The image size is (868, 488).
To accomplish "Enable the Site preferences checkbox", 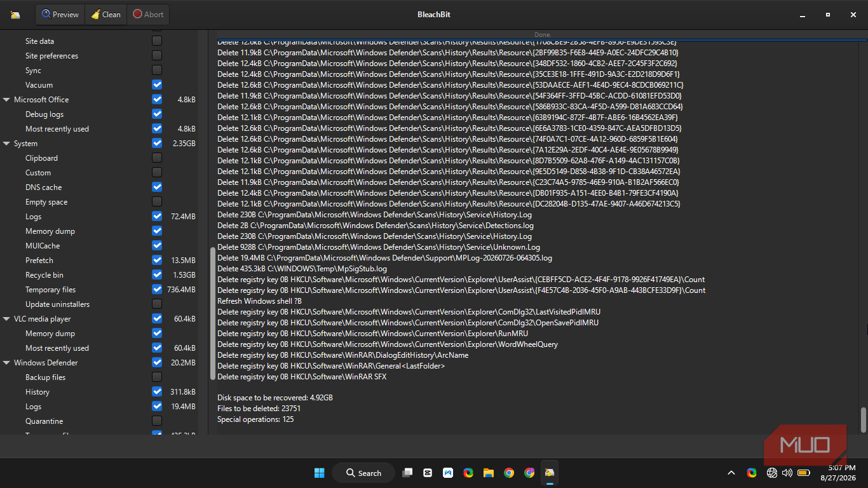I will coord(157,56).
